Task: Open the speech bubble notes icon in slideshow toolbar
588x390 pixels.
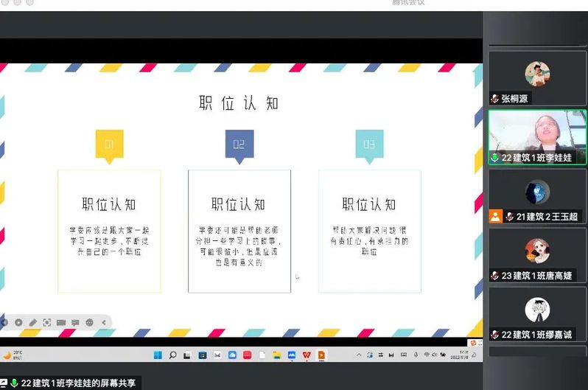Action: (75, 322)
